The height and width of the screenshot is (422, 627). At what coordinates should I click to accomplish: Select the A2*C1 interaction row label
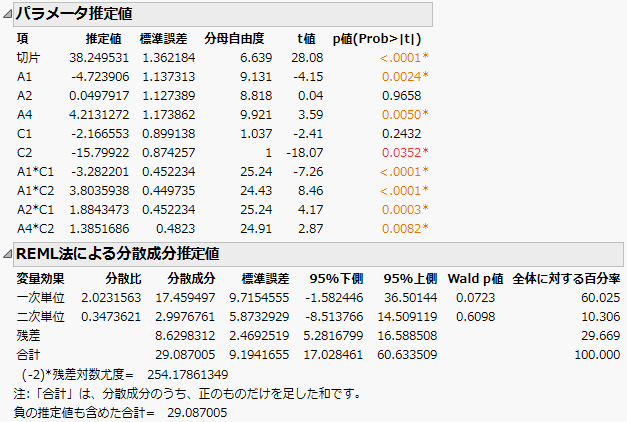[x=35, y=210]
